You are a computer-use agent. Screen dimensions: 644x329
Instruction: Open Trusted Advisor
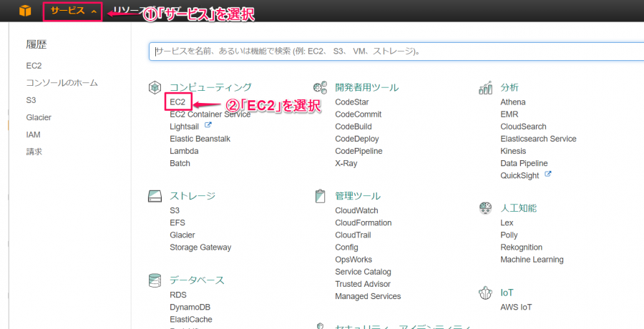[x=363, y=284]
